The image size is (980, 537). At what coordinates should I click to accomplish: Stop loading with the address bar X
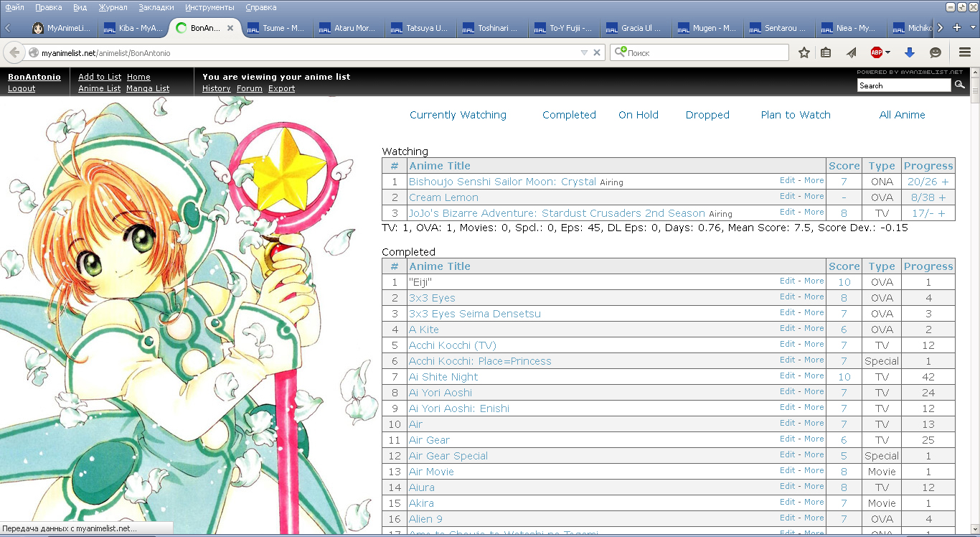pos(597,52)
